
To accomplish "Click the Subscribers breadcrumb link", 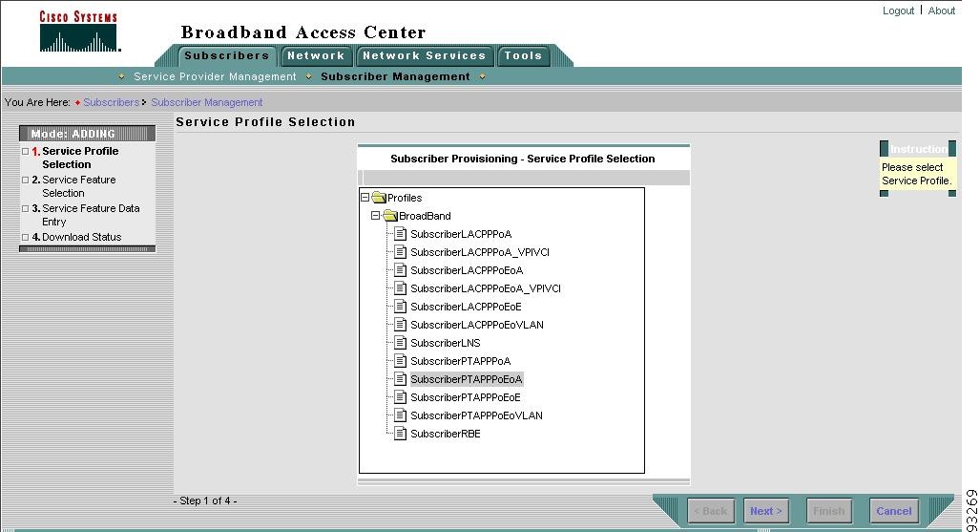I will coord(112,102).
